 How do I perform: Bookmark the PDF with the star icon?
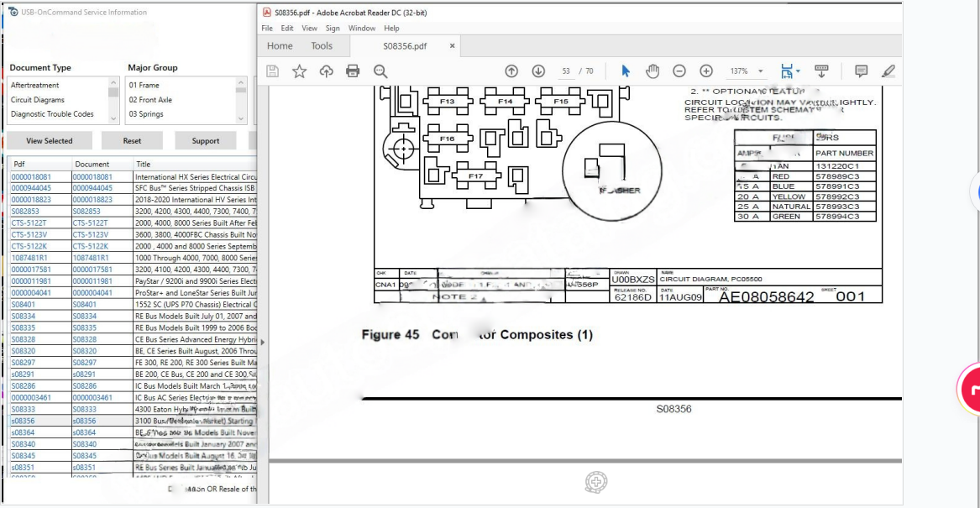click(x=299, y=71)
